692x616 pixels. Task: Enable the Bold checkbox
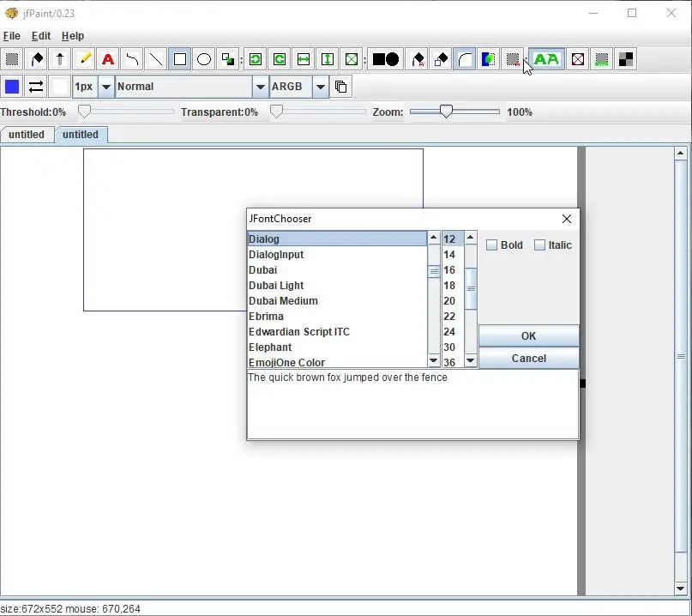tap(492, 245)
